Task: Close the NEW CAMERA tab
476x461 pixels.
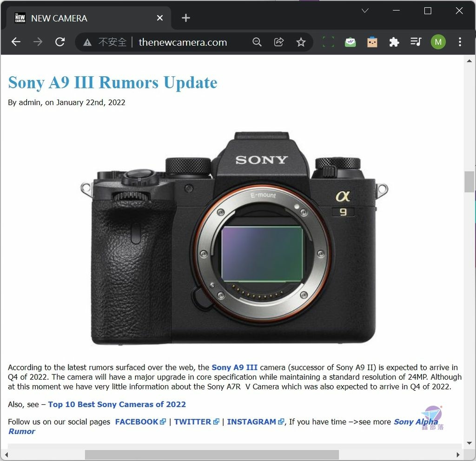Action: 160,18
